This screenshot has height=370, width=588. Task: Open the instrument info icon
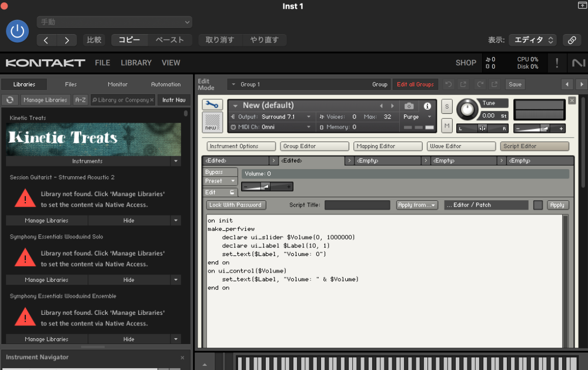[427, 106]
